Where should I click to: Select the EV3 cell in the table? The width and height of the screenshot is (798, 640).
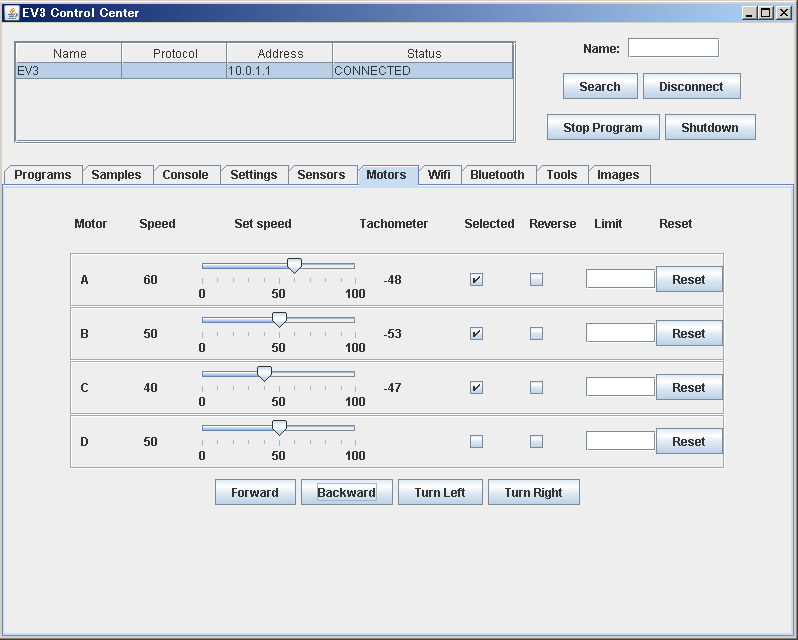pos(69,71)
